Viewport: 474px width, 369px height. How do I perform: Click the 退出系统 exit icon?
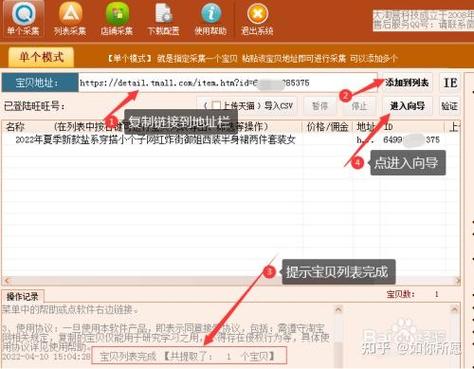click(x=257, y=19)
